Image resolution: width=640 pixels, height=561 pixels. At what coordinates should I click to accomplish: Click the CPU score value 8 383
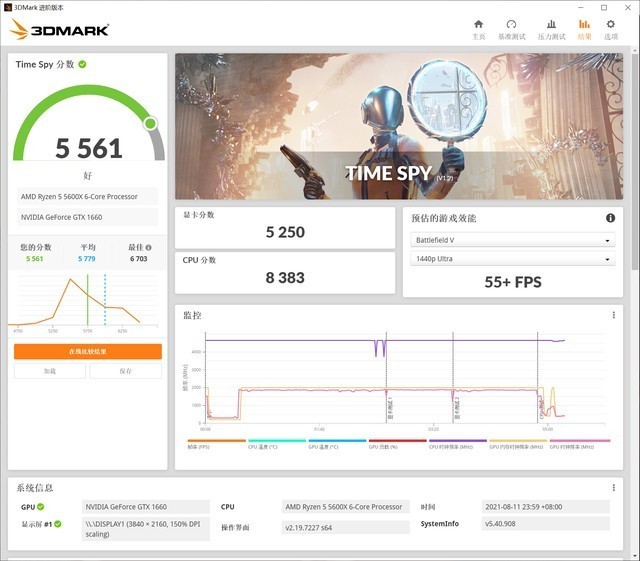point(285,278)
